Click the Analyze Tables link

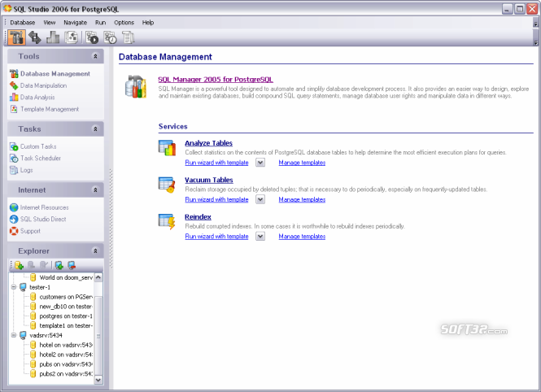point(209,143)
